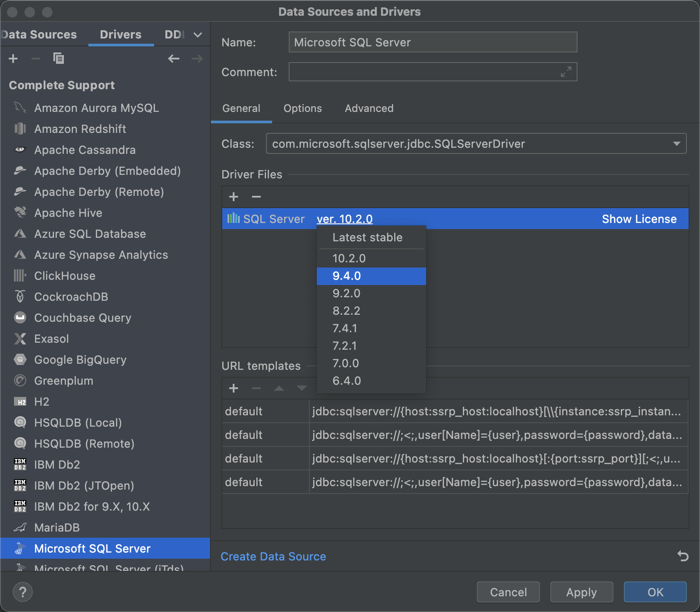The width and height of the screenshot is (700, 612).
Task: Select the Couchbase Query icon
Action: (x=20, y=317)
